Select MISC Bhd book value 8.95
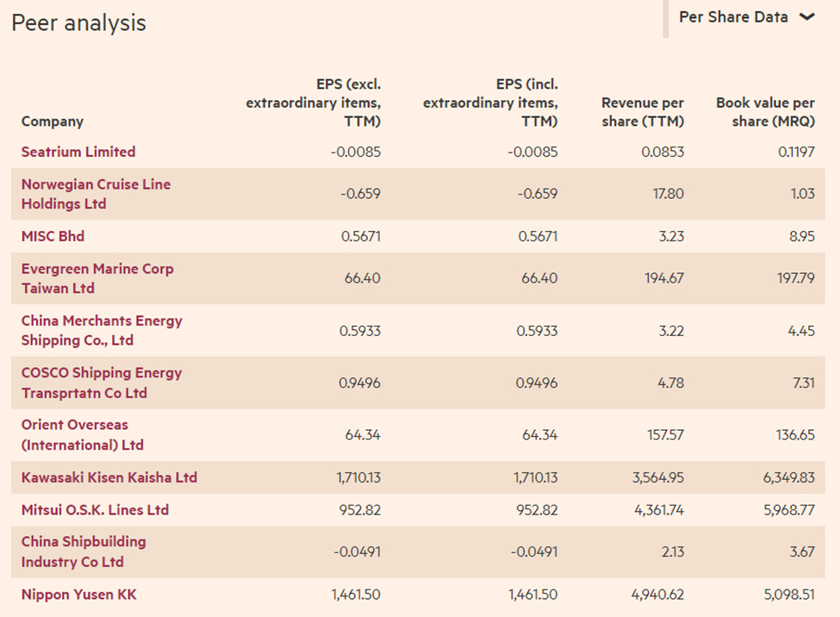The width and height of the screenshot is (840, 617). click(x=802, y=236)
